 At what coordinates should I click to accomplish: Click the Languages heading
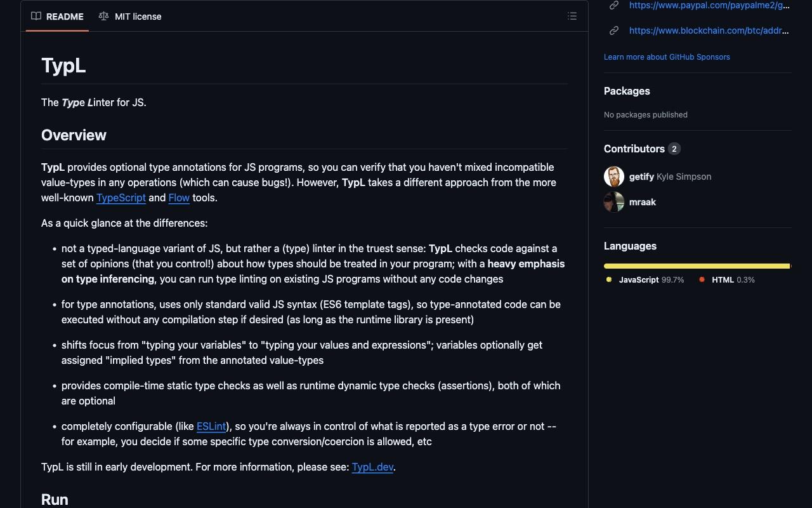(x=630, y=246)
